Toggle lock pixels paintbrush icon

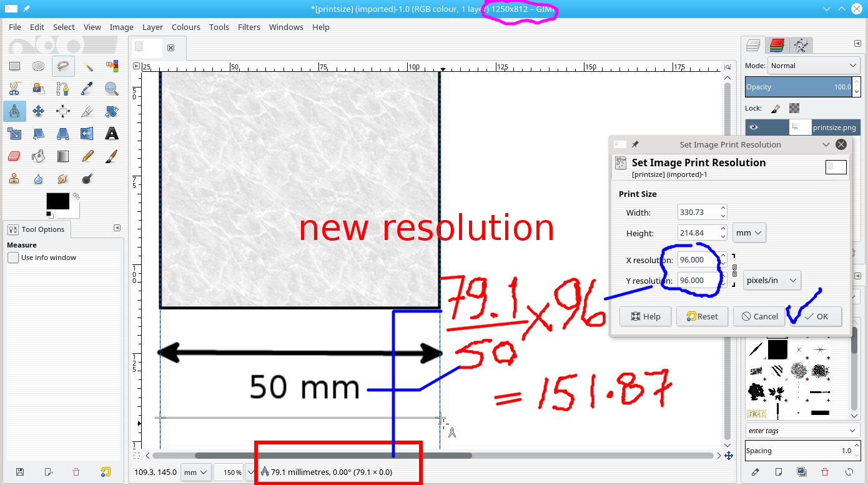(x=774, y=108)
